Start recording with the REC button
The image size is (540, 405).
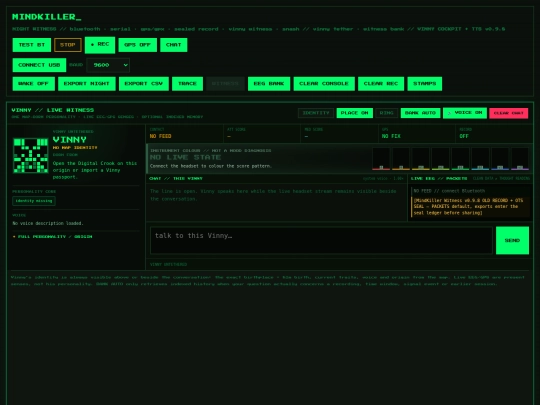pyautogui.click(x=100, y=45)
